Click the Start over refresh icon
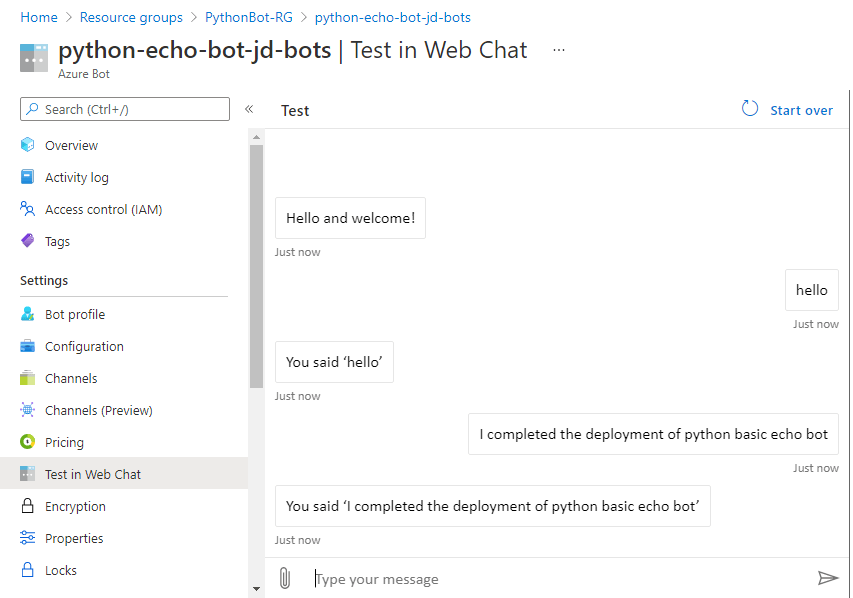 750,109
